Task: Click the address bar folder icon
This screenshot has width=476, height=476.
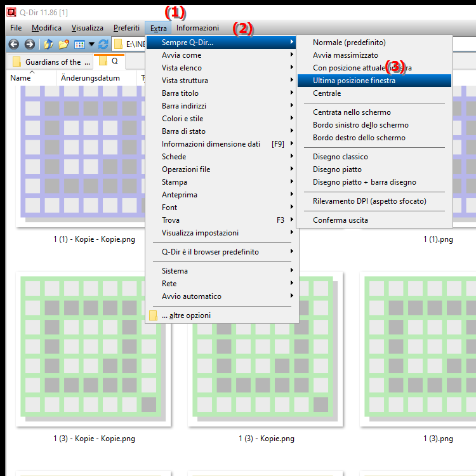Action: click(118, 44)
